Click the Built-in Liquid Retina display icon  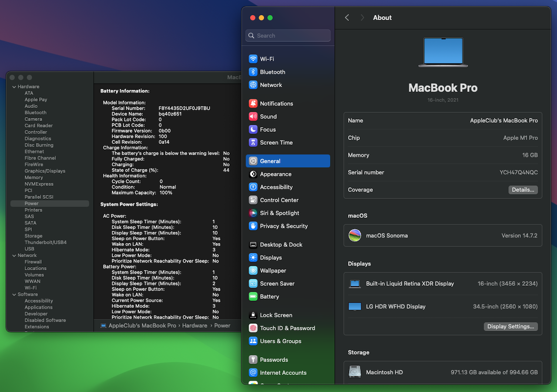tap(355, 284)
